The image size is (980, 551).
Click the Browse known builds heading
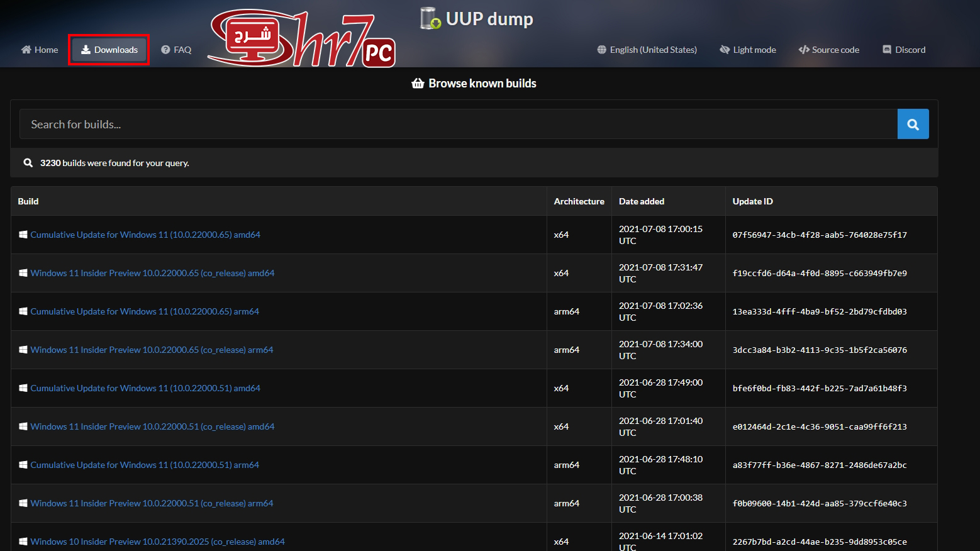click(x=482, y=83)
